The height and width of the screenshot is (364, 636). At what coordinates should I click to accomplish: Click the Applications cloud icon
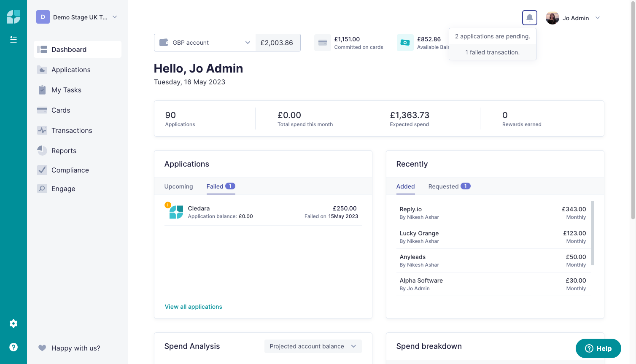tap(42, 70)
